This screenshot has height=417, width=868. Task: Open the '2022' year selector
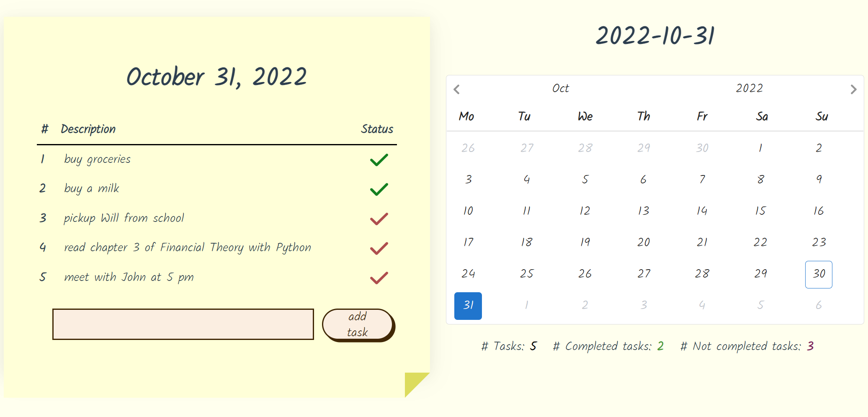point(749,88)
